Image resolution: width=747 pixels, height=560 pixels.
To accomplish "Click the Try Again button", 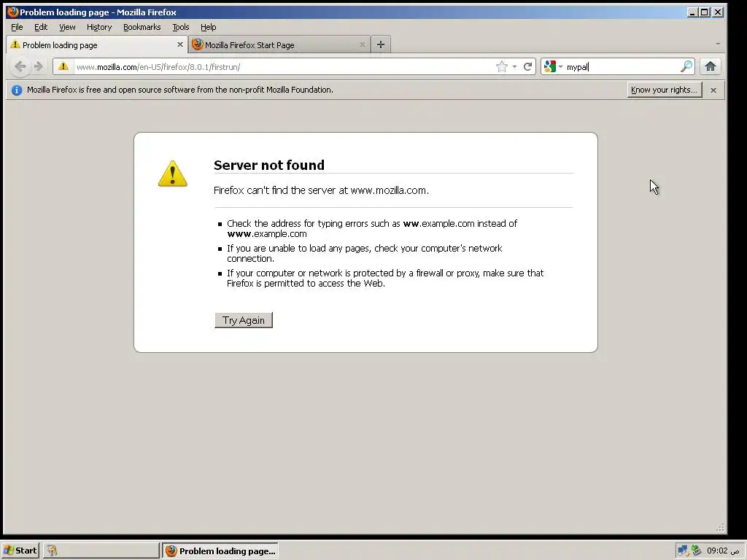I will (x=244, y=320).
